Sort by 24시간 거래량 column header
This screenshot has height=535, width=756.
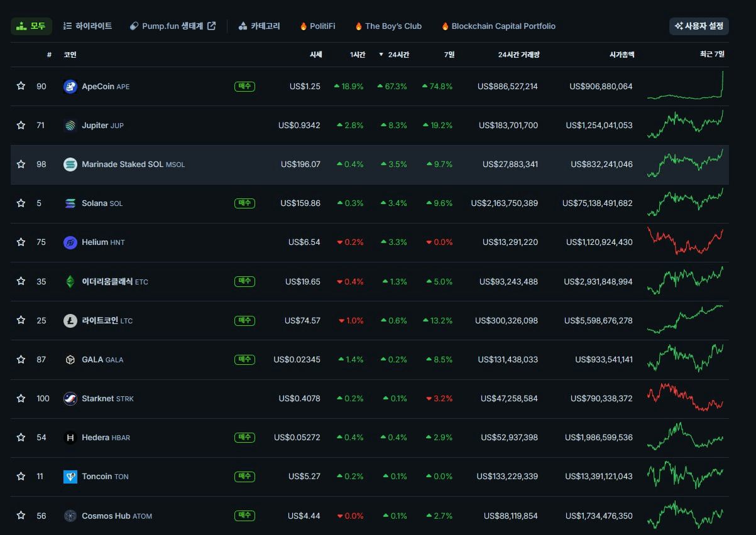[518, 55]
